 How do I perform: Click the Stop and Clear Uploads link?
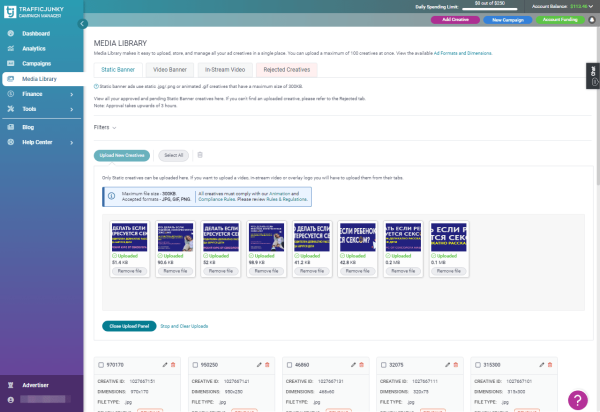click(184, 326)
